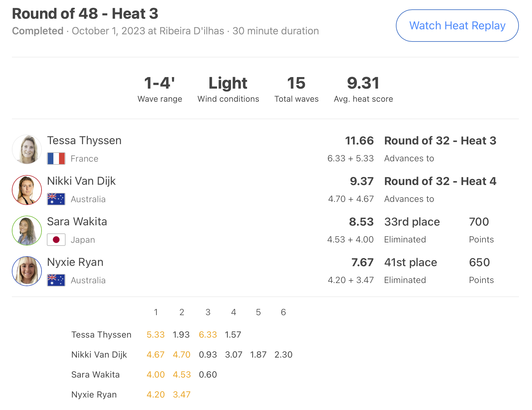Click Sara Wakita's 4.53 wave score
Viewport: 532px width, 410px height.
(182, 375)
